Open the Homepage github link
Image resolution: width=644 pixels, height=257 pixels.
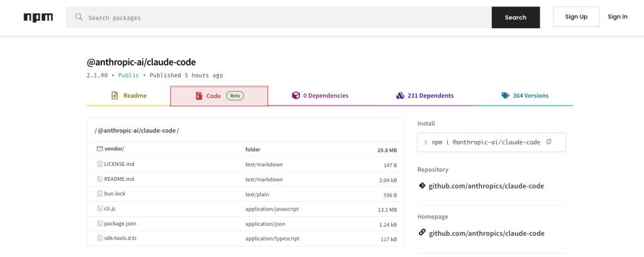coord(487,233)
